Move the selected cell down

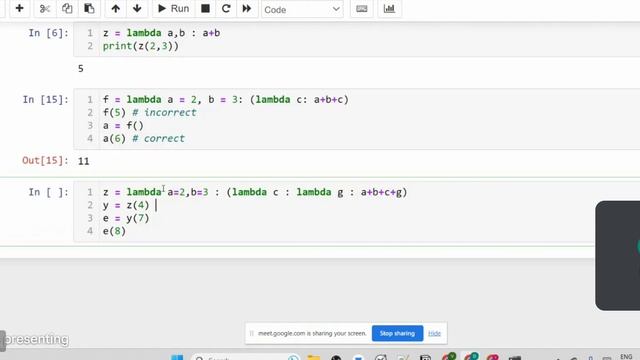[137, 8]
